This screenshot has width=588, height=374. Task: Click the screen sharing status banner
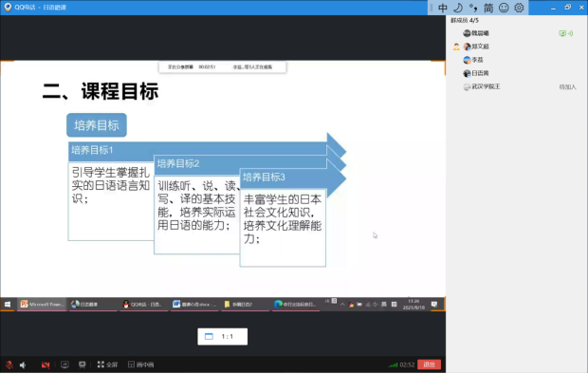tap(222, 67)
